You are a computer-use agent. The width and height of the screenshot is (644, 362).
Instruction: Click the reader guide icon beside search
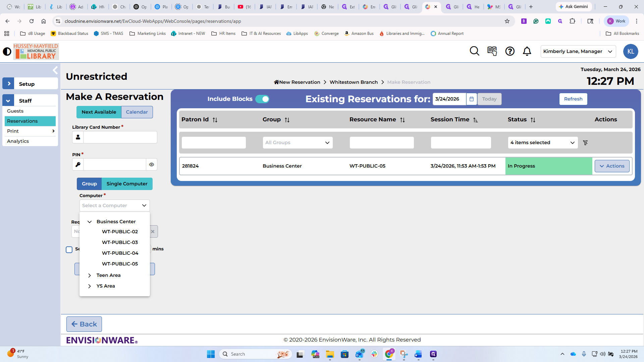[x=492, y=51]
